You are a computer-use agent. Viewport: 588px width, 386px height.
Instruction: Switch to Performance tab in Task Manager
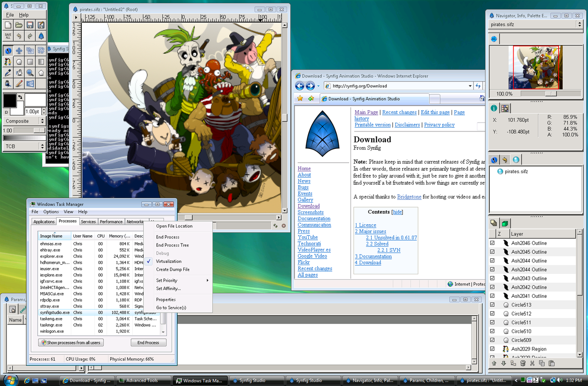click(x=111, y=221)
